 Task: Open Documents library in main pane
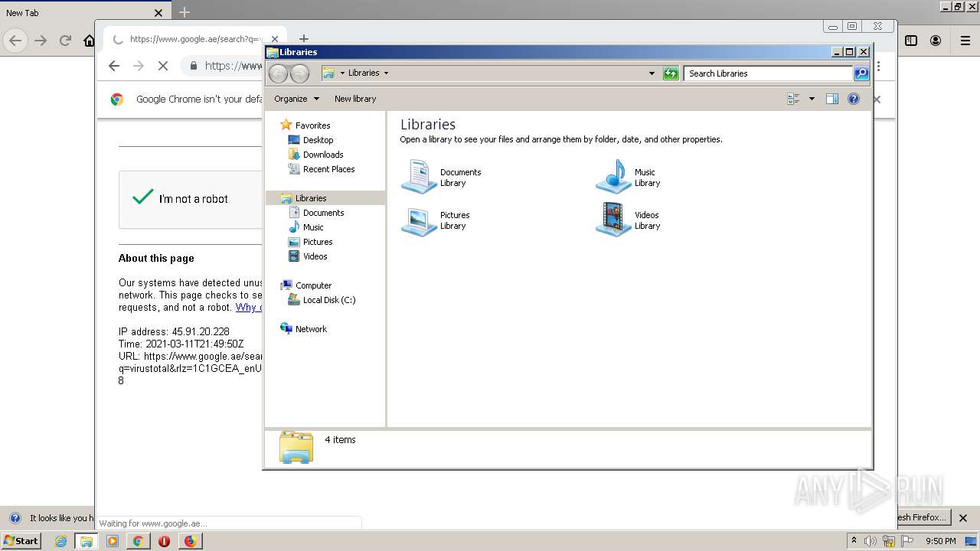[442, 177]
